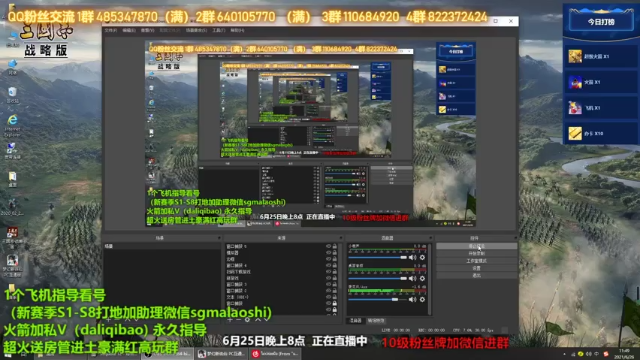Toggle the lock for the 窗口捕获 3 source
This screenshot has width=640, height=360.
pos(335,284)
